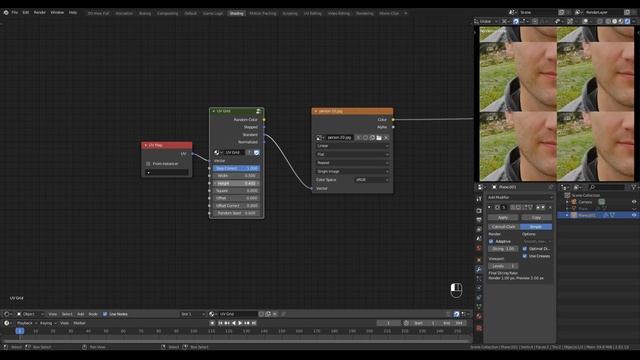Open the Single Image source dropdown
The image size is (640, 360).
click(352, 171)
